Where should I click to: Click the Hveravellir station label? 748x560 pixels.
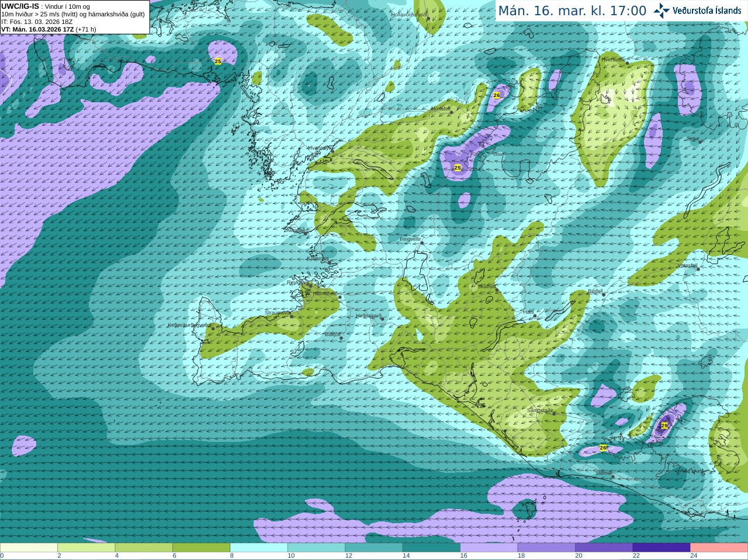[x=614, y=59]
